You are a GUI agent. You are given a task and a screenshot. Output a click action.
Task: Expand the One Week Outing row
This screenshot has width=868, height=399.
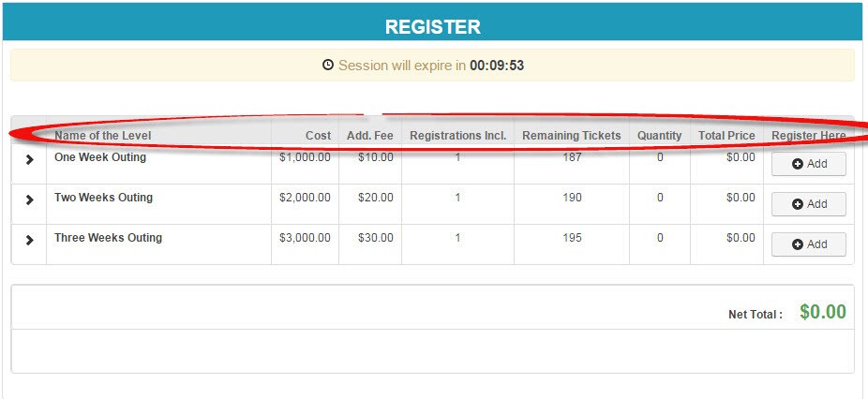[x=29, y=159]
